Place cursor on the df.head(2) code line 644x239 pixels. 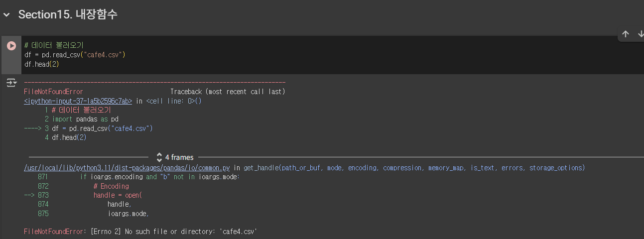[x=42, y=64]
